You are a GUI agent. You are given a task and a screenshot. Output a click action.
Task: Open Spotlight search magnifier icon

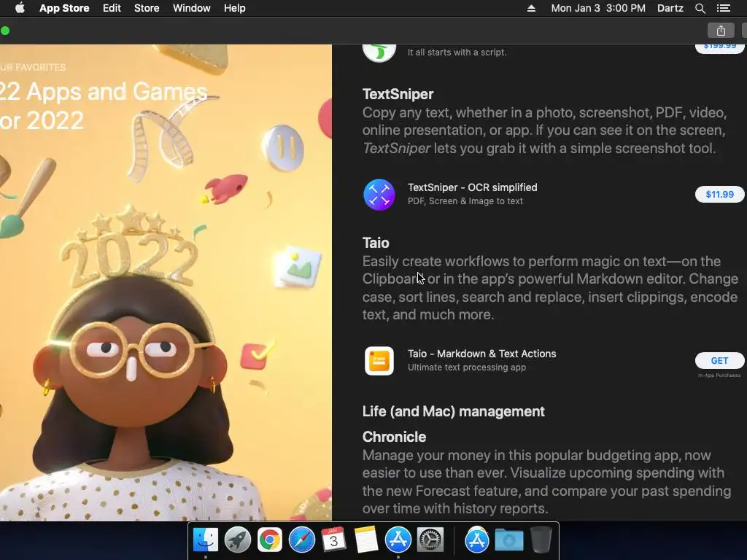click(x=700, y=8)
